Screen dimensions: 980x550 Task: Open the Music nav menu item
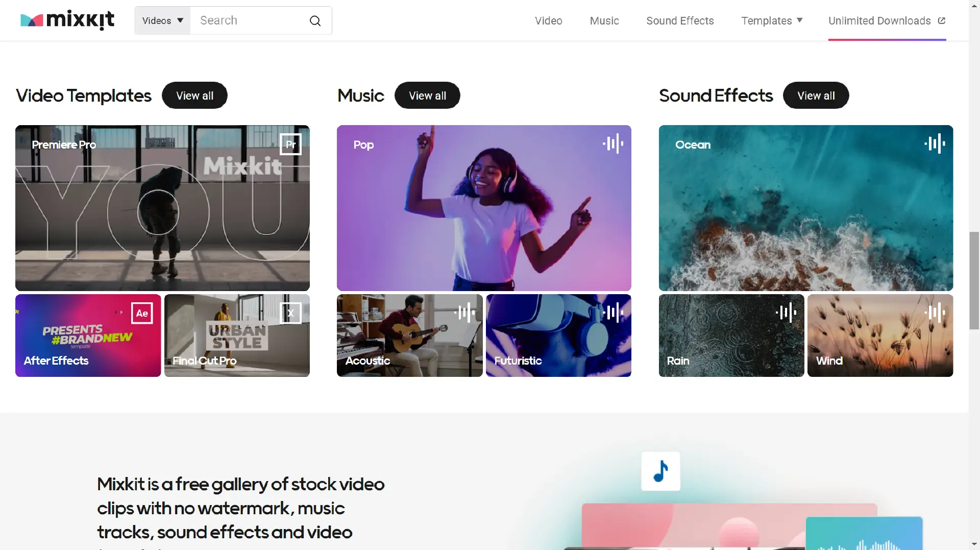[x=604, y=21]
